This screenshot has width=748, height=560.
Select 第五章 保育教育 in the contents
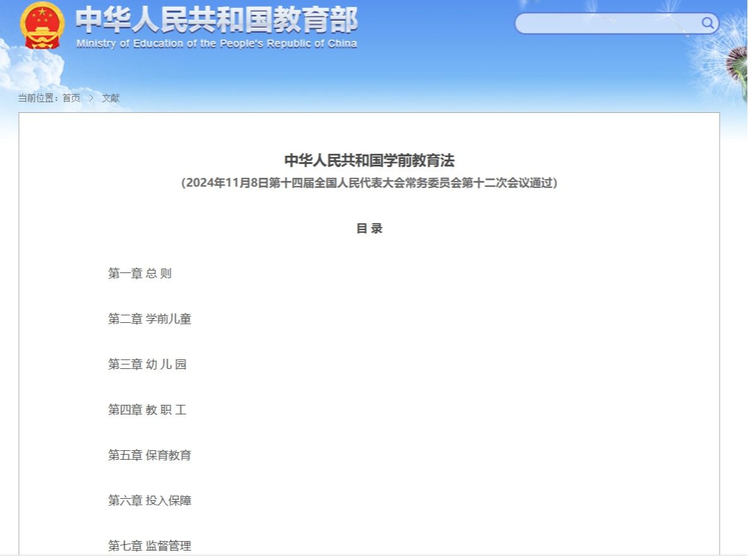(149, 455)
